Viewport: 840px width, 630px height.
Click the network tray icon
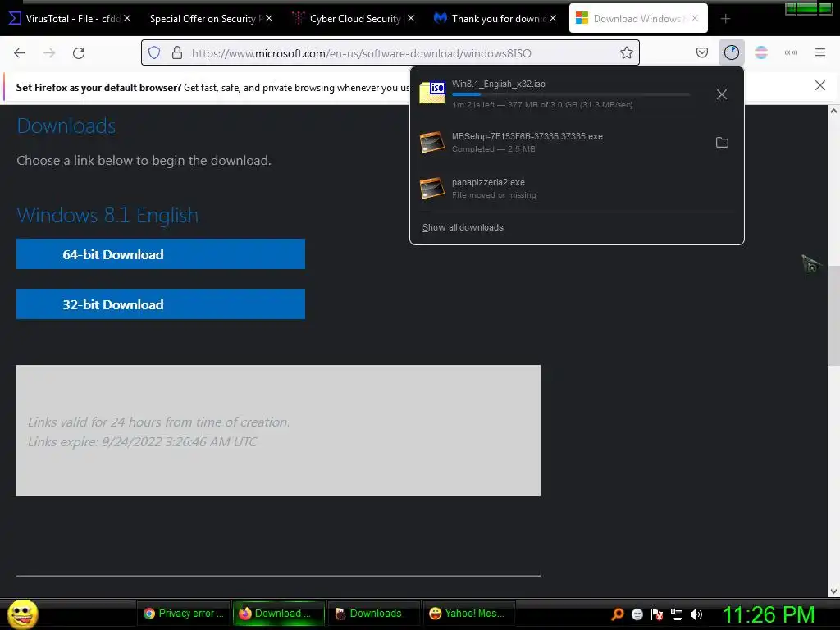coord(677,614)
